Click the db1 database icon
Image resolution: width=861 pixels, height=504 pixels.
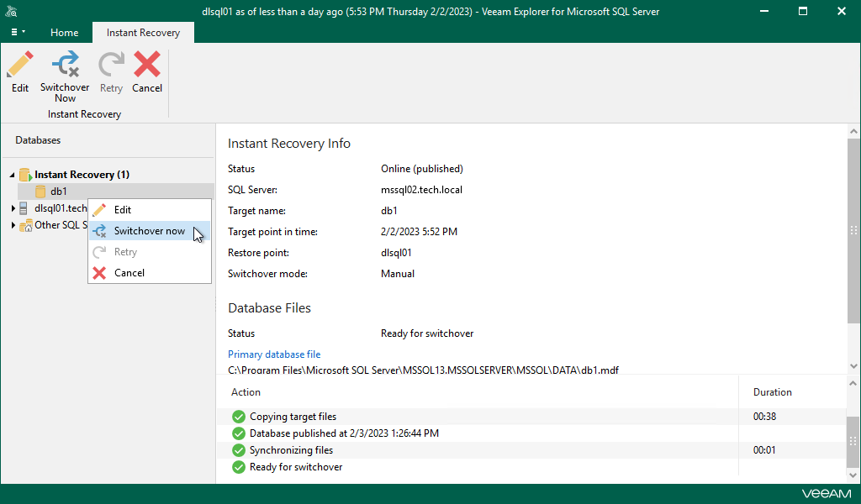[40, 192]
